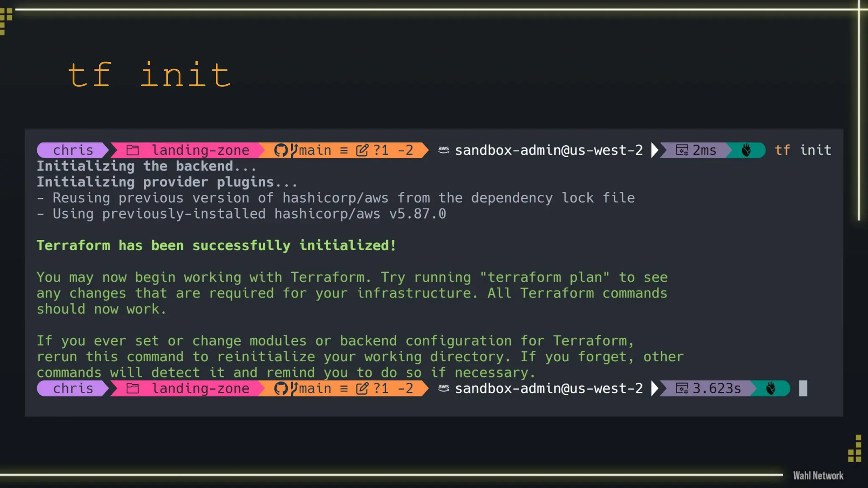Click the hand icon in bottom prompt's teal segment
The height and width of the screenshot is (488, 868).
(x=771, y=388)
